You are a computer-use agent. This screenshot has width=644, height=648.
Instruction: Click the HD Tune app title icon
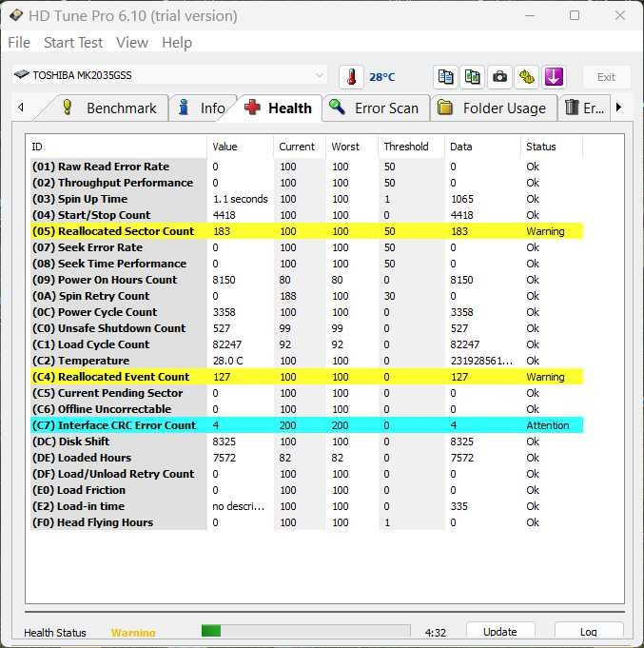[16, 16]
